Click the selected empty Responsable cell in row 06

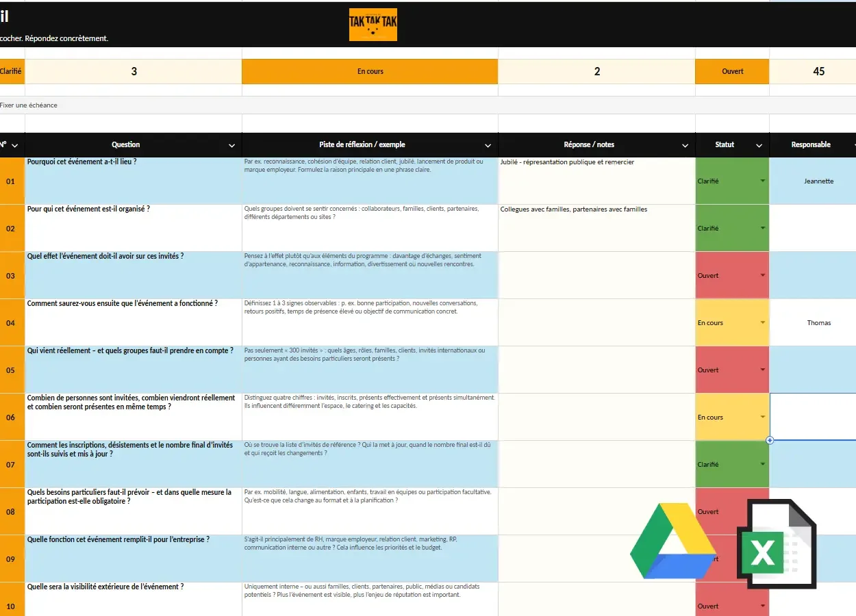[x=813, y=417]
